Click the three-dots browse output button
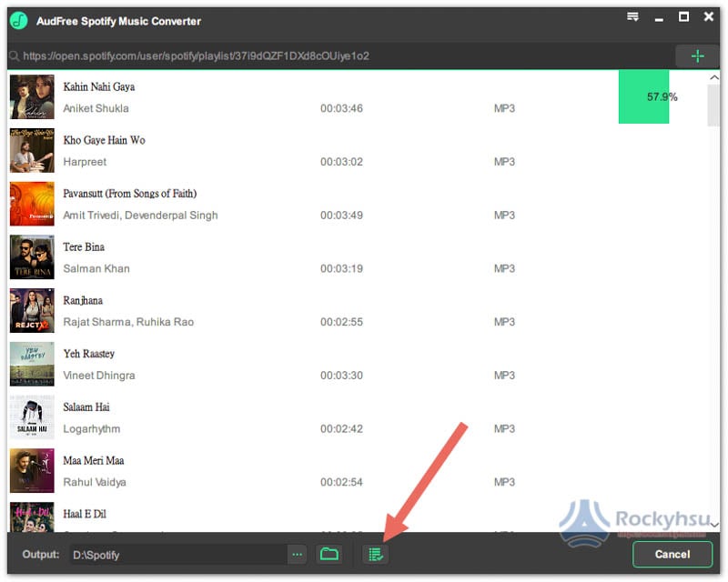Viewport: 728px width, 582px height. pos(298,554)
